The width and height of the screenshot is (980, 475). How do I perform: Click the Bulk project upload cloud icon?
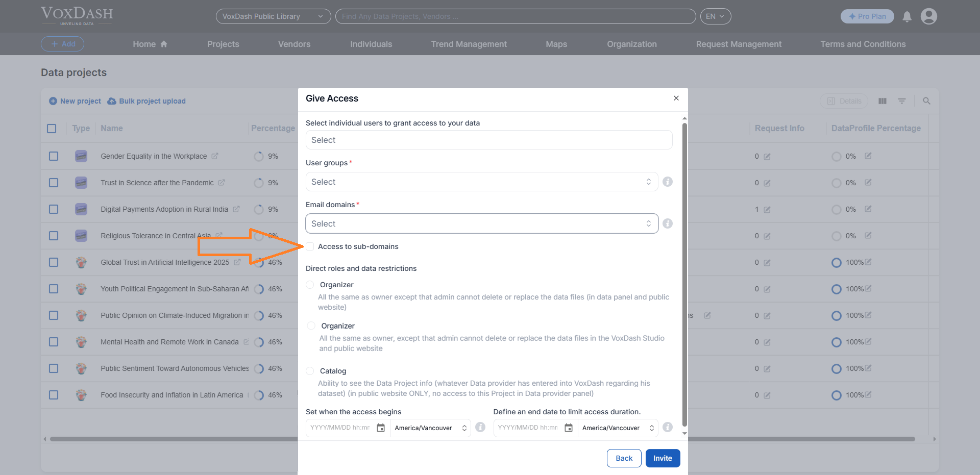pyautogui.click(x=112, y=101)
